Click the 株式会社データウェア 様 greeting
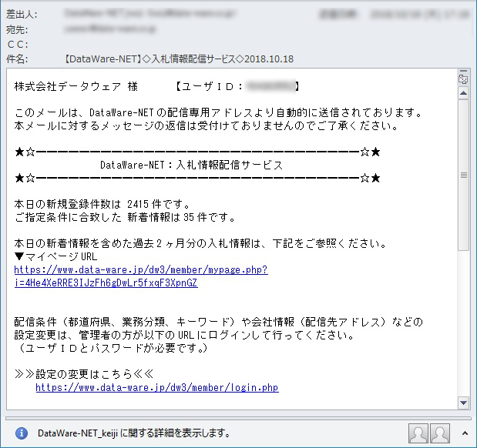Image resolution: width=477 pixels, height=448 pixels. [x=76, y=87]
